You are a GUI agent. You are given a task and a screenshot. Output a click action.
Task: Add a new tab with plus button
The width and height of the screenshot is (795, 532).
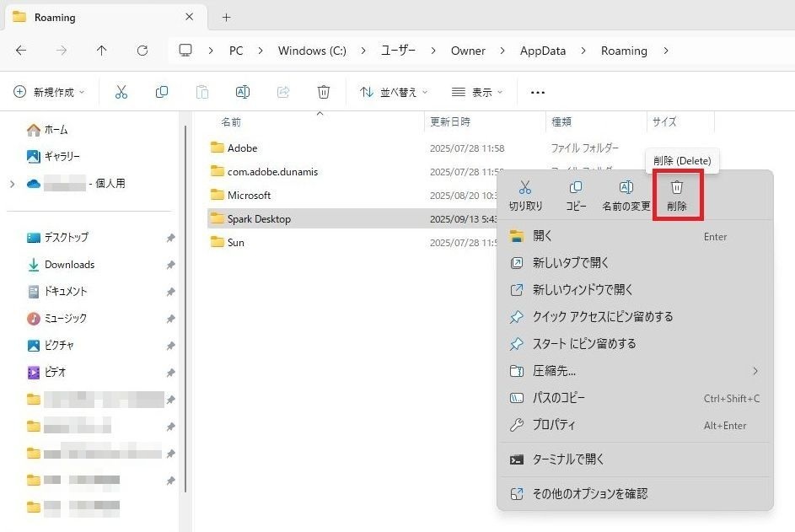tap(226, 17)
